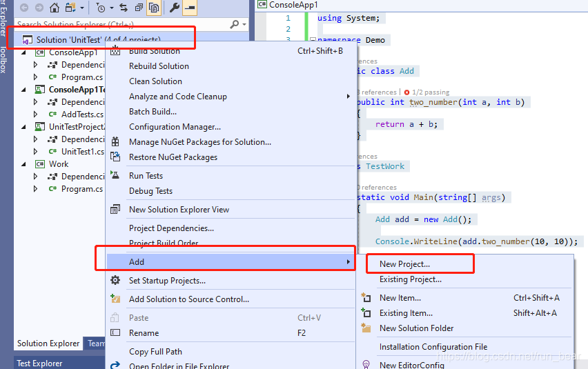Expand UnitTest1.cs file node

[36, 151]
